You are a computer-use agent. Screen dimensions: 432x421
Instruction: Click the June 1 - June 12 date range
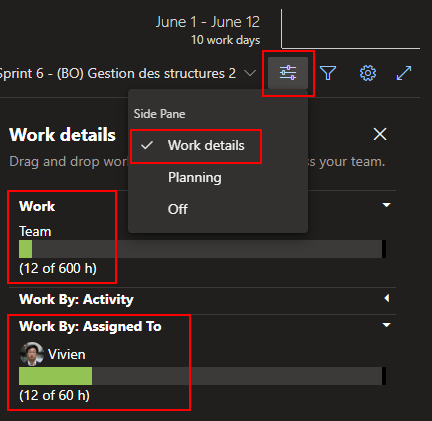(207, 22)
